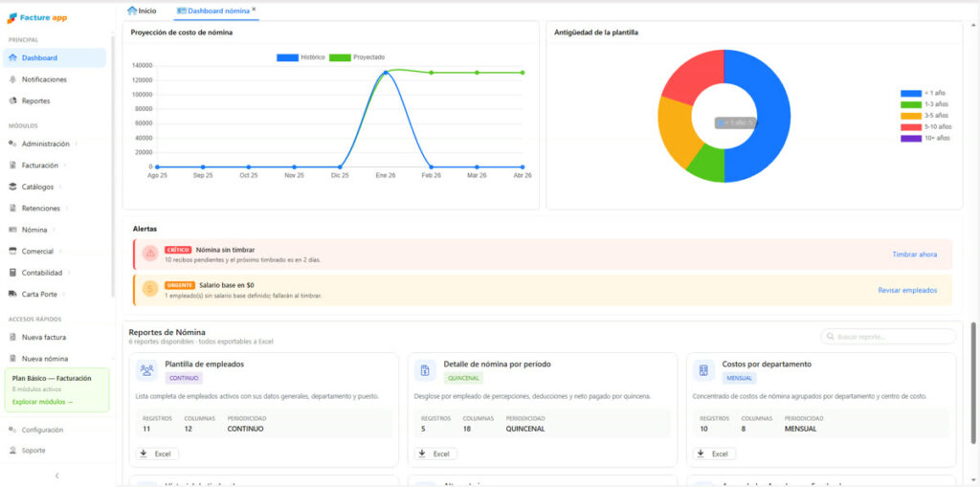Screen dimensions: 980x487
Task: Click the Catálogos stack icon
Action: click(12, 187)
